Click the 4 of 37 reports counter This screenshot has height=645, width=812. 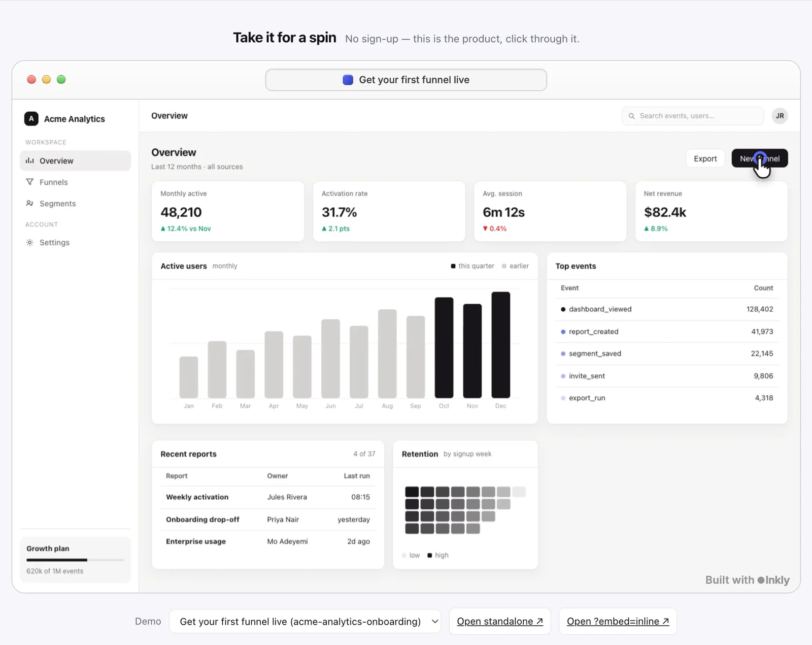click(x=364, y=454)
